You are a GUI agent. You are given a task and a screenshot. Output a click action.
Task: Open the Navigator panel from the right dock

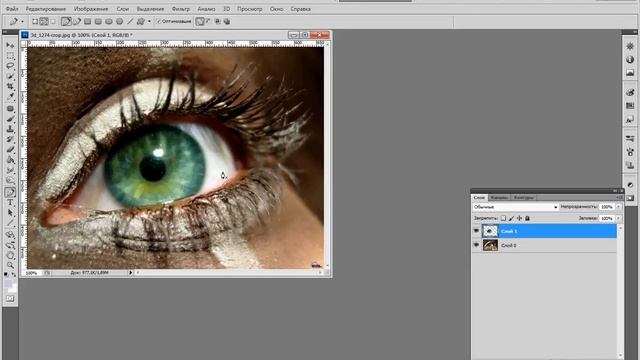(630, 46)
